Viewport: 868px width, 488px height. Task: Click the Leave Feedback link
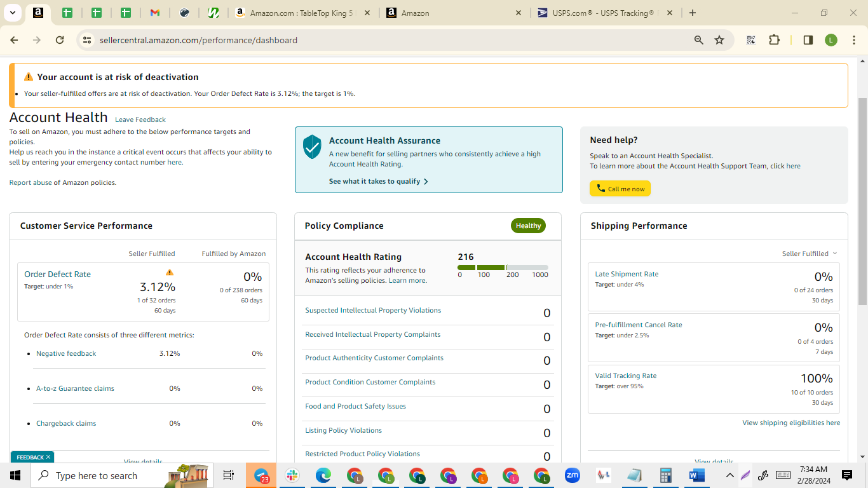[140, 119]
